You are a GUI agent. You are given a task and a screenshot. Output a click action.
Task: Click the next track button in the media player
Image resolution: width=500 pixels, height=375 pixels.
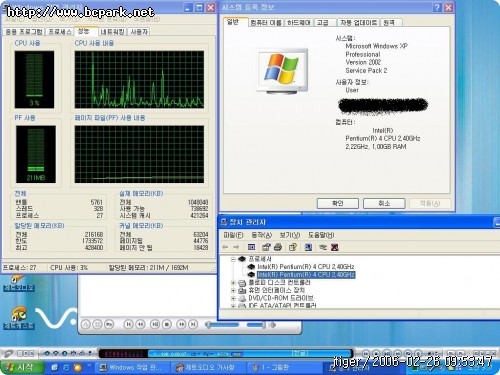pos(193,324)
